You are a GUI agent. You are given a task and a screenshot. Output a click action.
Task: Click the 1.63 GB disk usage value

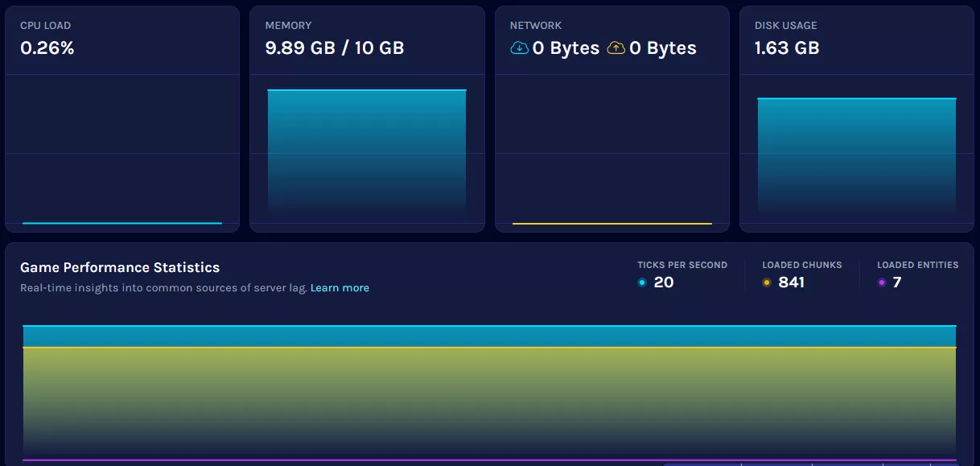coord(787,48)
